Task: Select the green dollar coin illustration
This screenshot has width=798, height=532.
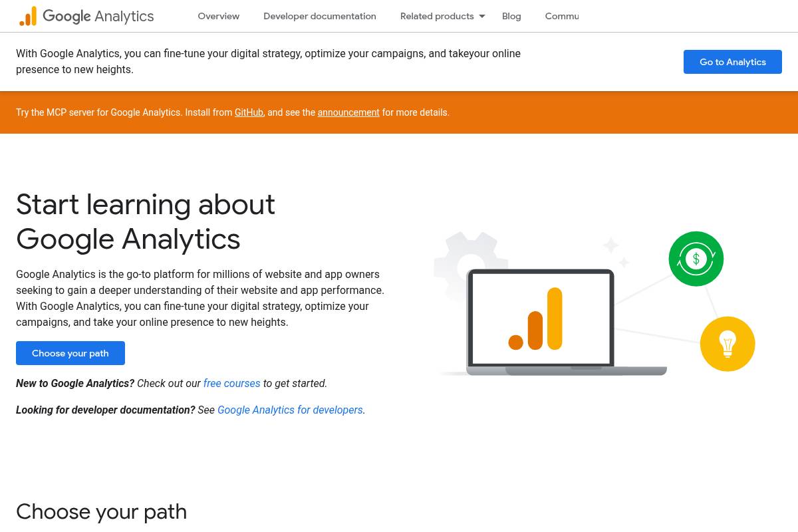Action: [x=696, y=259]
